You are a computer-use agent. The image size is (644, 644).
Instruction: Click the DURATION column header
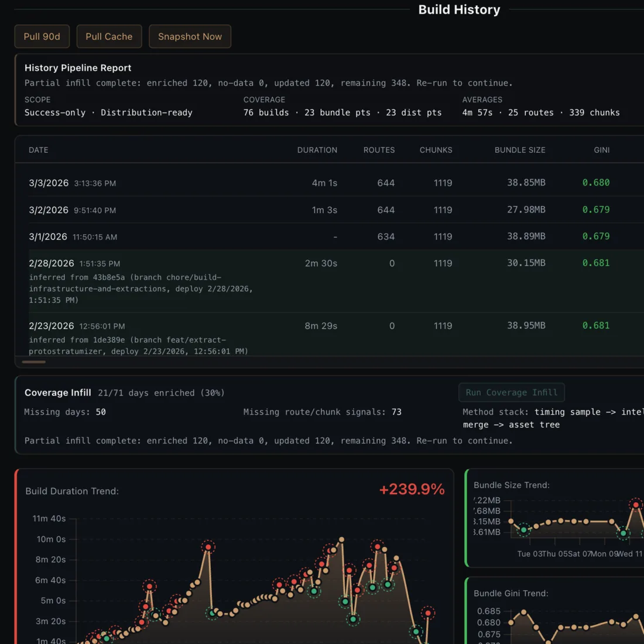click(317, 150)
